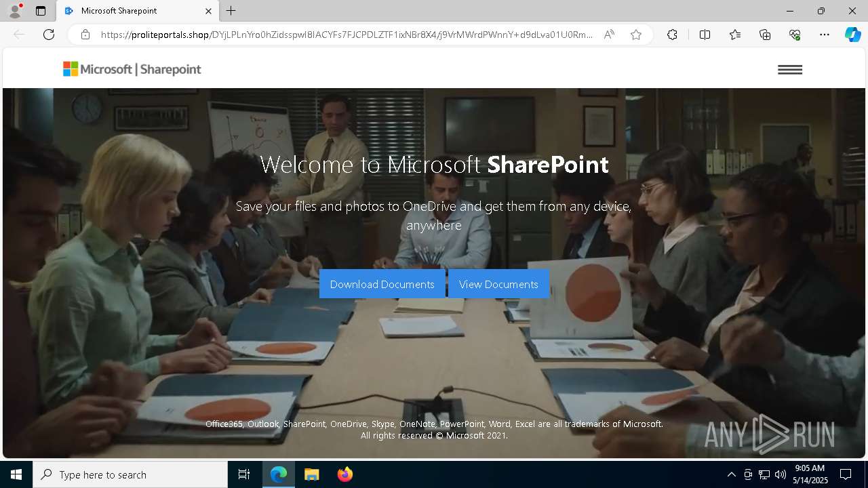This screenshot has width=868, height=488.
Task: Open File Explorer from taskbar
Action: coord(311,474)
